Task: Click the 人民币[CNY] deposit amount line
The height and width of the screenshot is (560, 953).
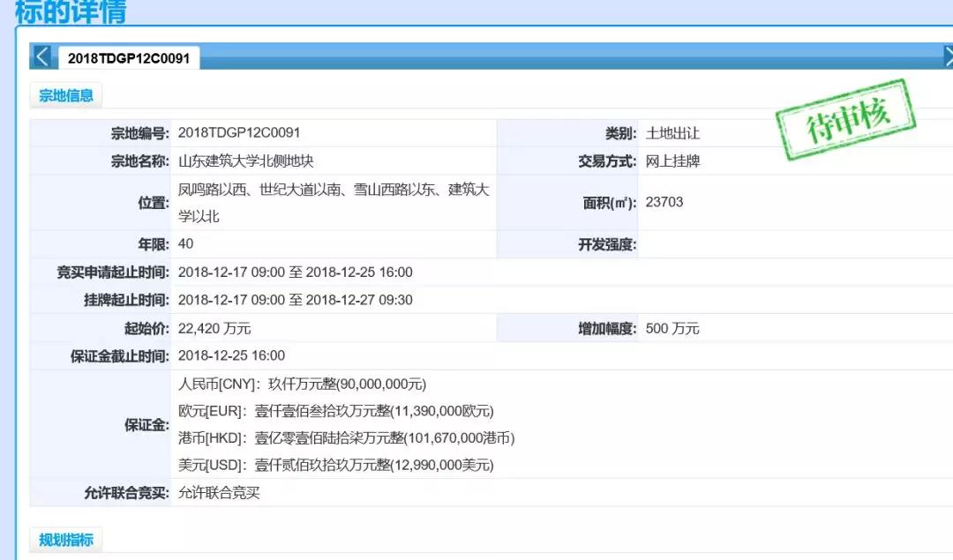Action: (302, 385)
